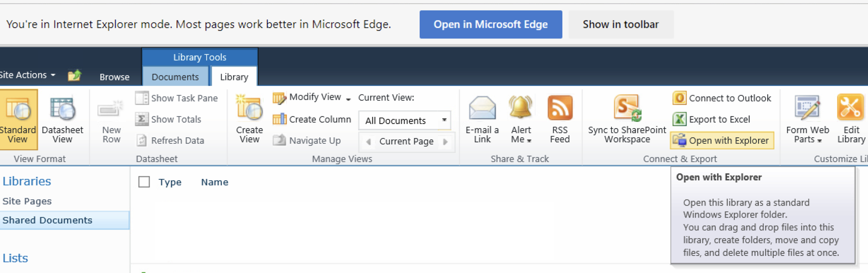Open Shared Documents in the sidebar

pos(64,220)
